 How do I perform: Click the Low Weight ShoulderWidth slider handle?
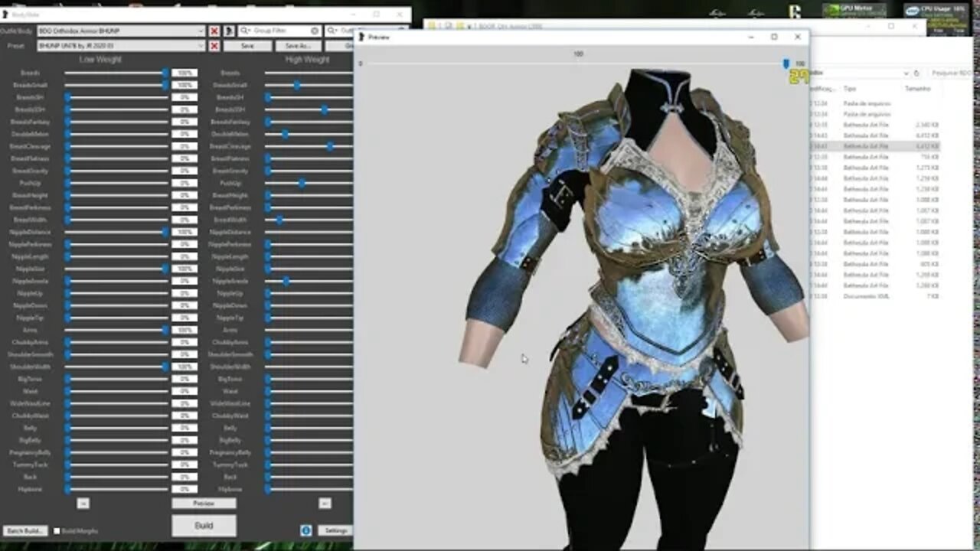tap(165, 367)
